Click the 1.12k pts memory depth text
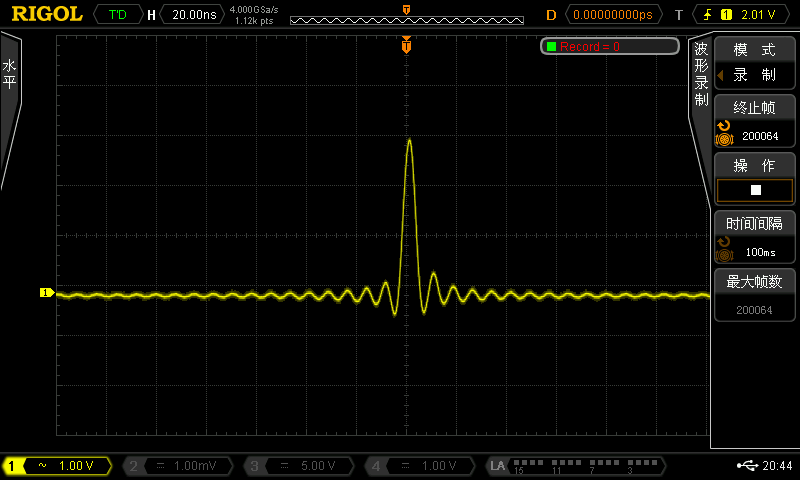This screenshot has height=480, width=800. (254, 21)
